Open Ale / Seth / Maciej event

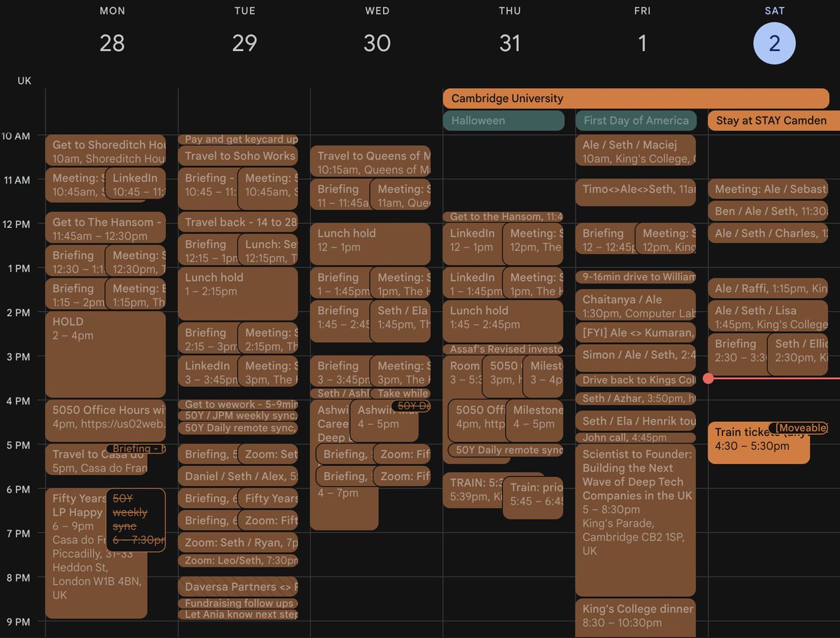[636, 150]
